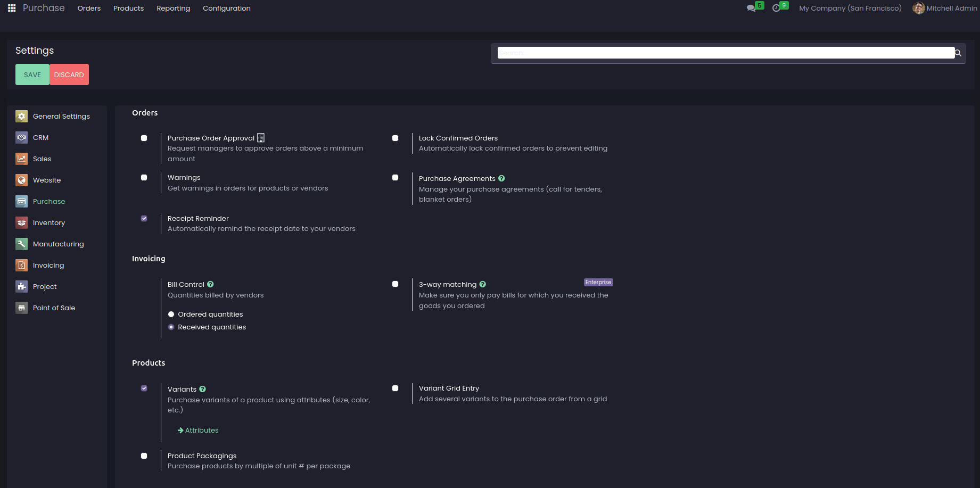Open the activities clock icon

(776, 8)
